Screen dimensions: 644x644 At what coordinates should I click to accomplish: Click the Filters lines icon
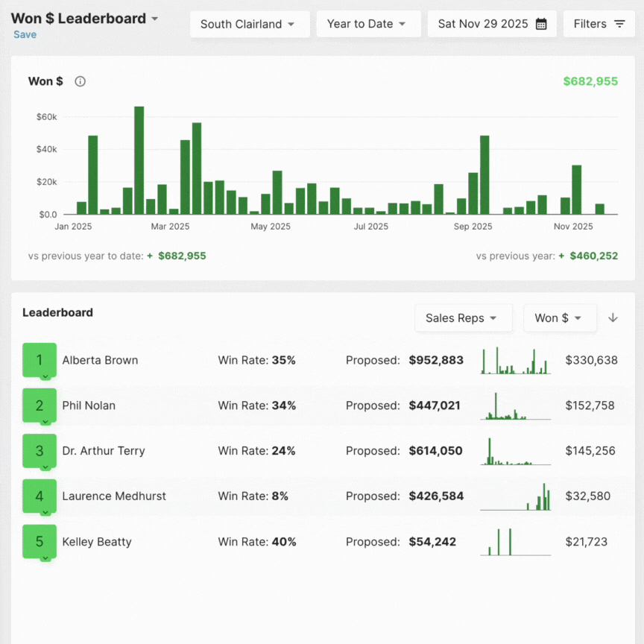[x=619, y=24]
